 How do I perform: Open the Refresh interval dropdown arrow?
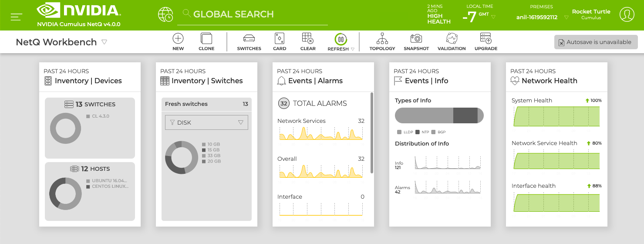[x=353, y=49]
